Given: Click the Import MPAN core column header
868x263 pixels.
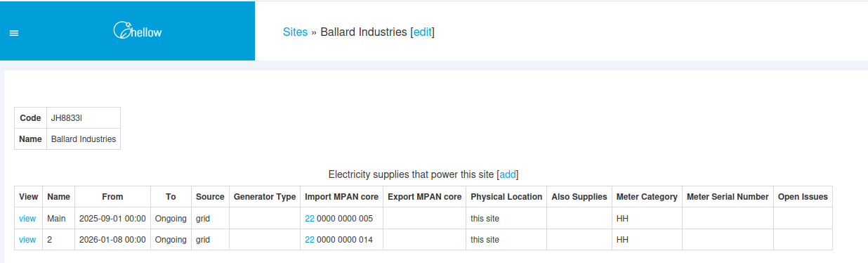Looking at the screenshot, I should [x=342, y=197].
